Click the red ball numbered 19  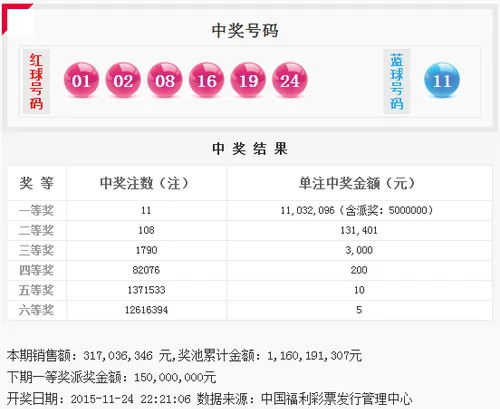pos(248,80)
